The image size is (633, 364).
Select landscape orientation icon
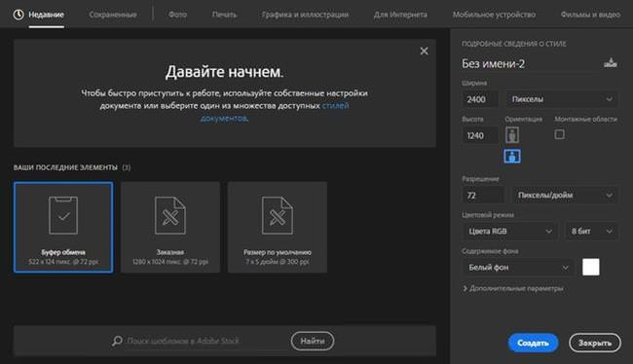click(x=512, y=156)
